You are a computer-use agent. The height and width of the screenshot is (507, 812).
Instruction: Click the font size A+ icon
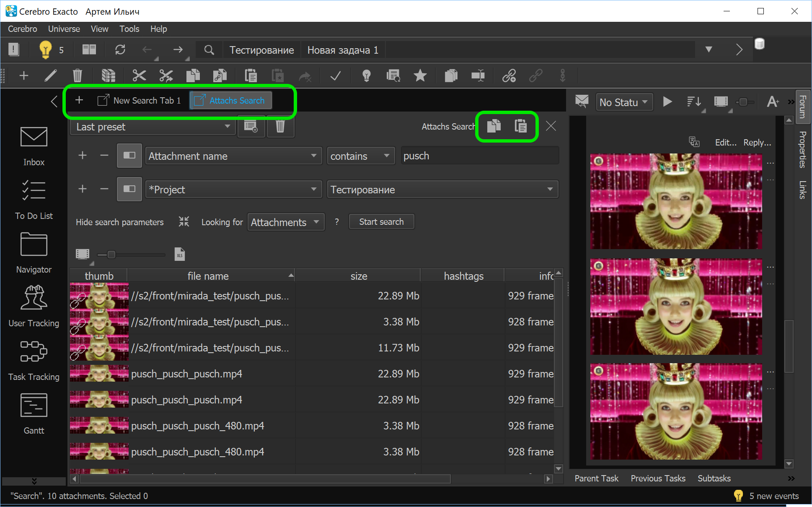coord(773,101)
